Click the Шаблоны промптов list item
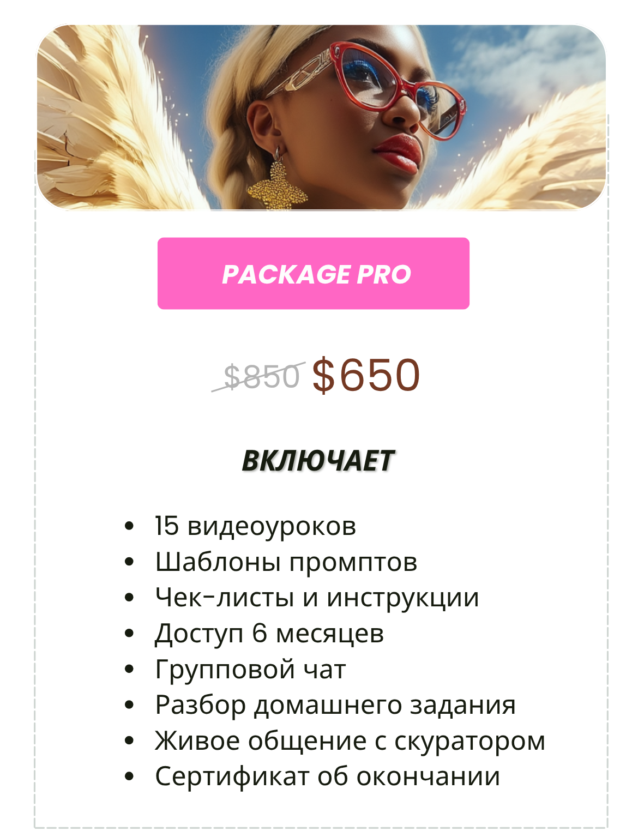This screenshot has height=837, width=644. point(286,562)
